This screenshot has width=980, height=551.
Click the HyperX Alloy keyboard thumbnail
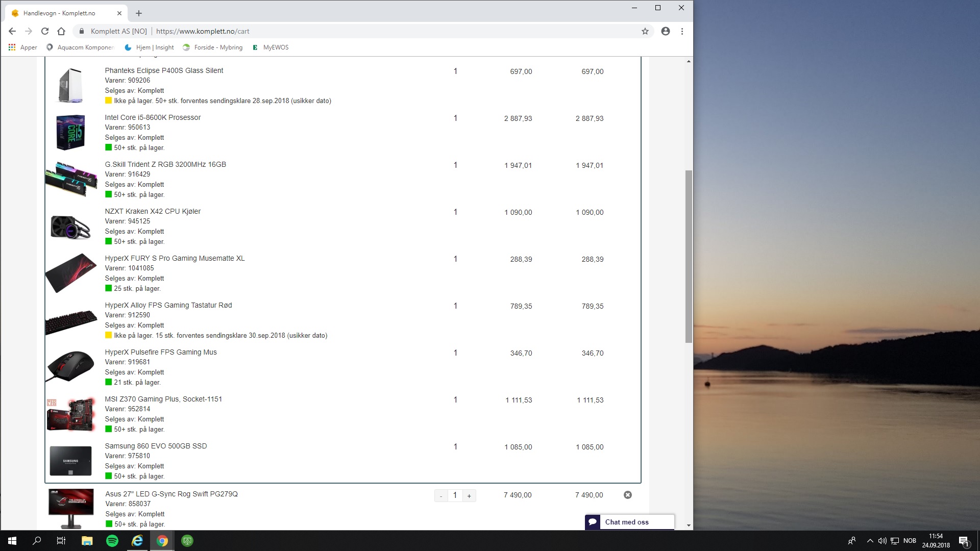(x=71, y=322)
